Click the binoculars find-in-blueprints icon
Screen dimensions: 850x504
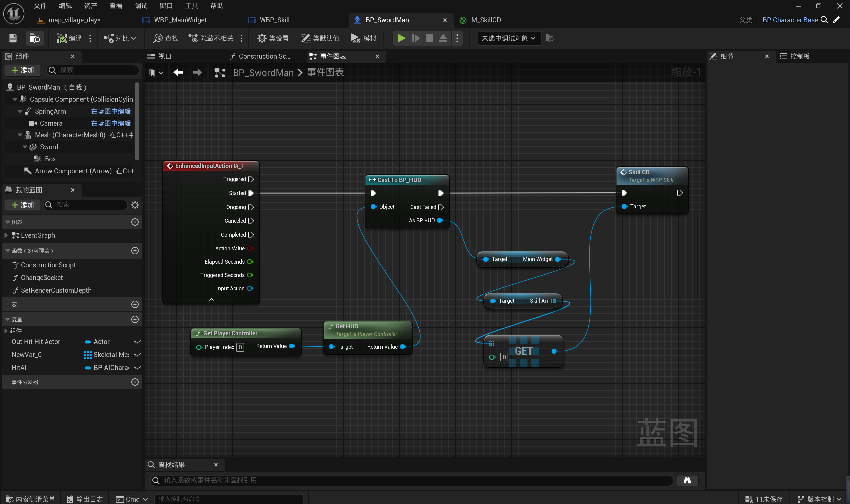[x=687, y=480]
